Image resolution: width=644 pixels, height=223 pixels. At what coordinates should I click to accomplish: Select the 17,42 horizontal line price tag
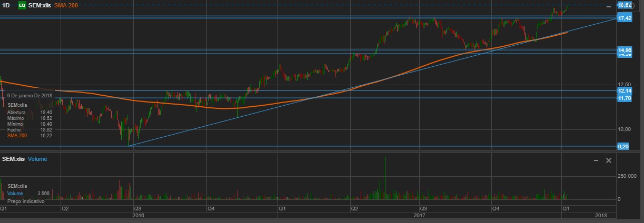pyautogui.click(x=625, y=18)
